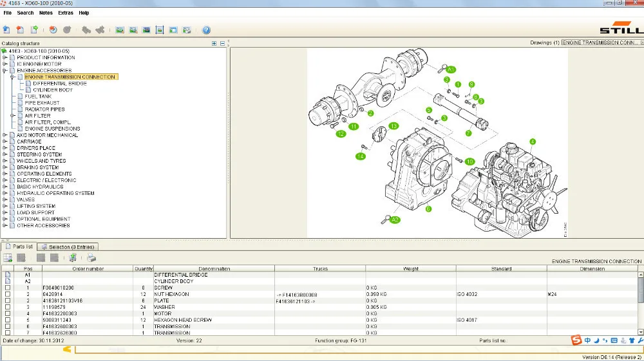
Task: Click callout 2 in the drawing
Action: (x=370, y=113)
